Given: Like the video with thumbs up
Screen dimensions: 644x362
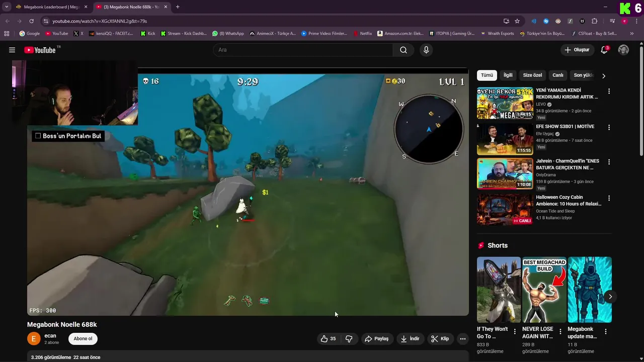Looking at the screenshot, I should pyautogui.click(x=328, y=339).
